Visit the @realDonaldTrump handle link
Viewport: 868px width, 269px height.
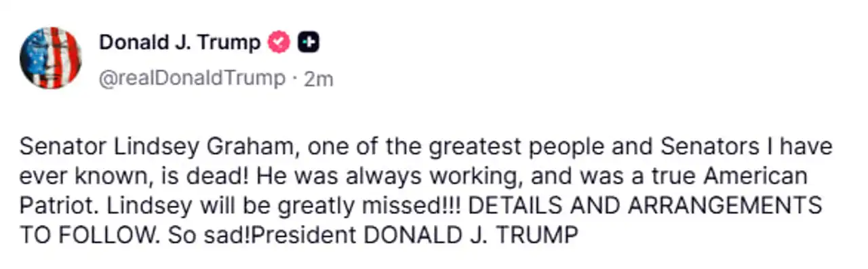click(x=192, y=79)
